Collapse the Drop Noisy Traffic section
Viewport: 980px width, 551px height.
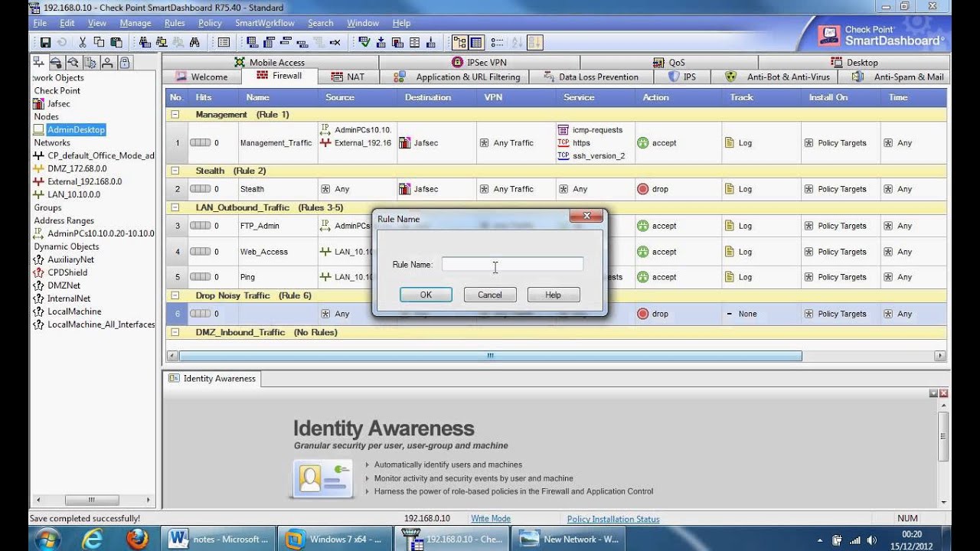tap(175, 295)
